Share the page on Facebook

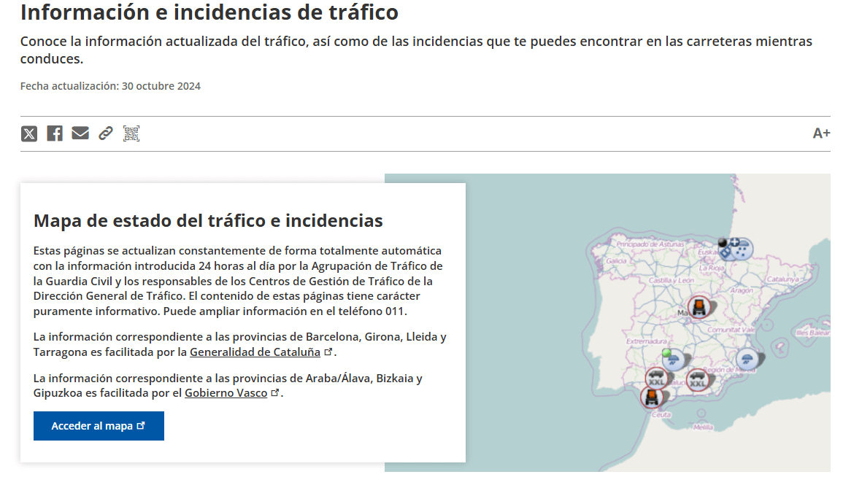coord(54,133)
